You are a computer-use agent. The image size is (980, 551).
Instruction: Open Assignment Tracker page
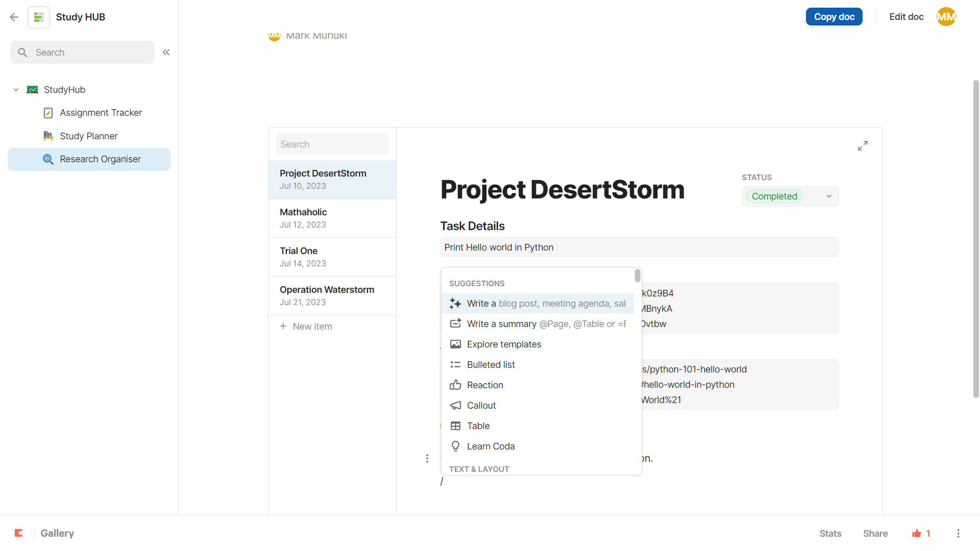[101, 113]
